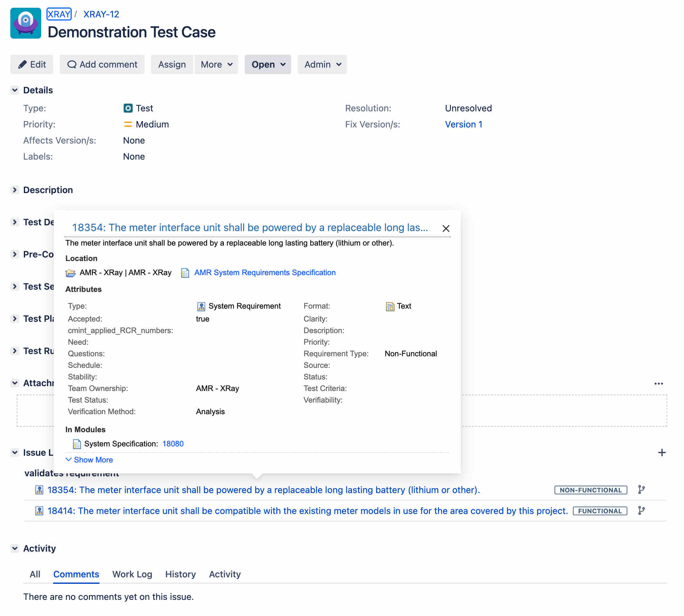Open the More dropdown menu
Screen dimensions: 684x616
tap(216, 64)
